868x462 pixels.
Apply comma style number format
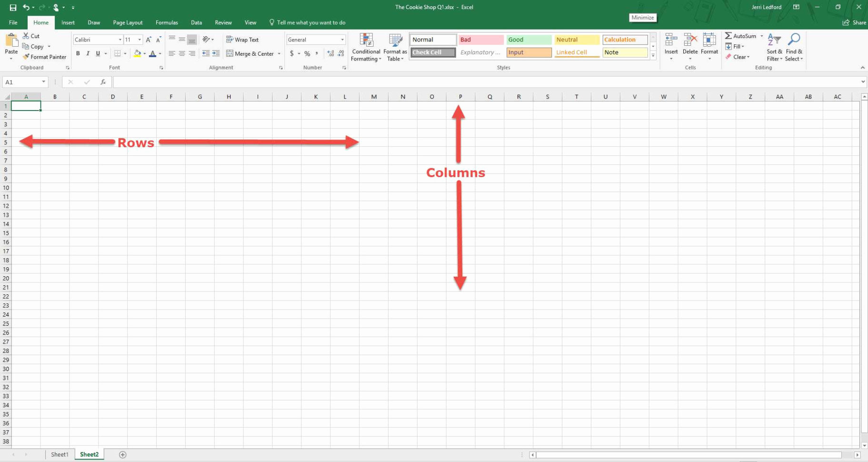point(317,54)
